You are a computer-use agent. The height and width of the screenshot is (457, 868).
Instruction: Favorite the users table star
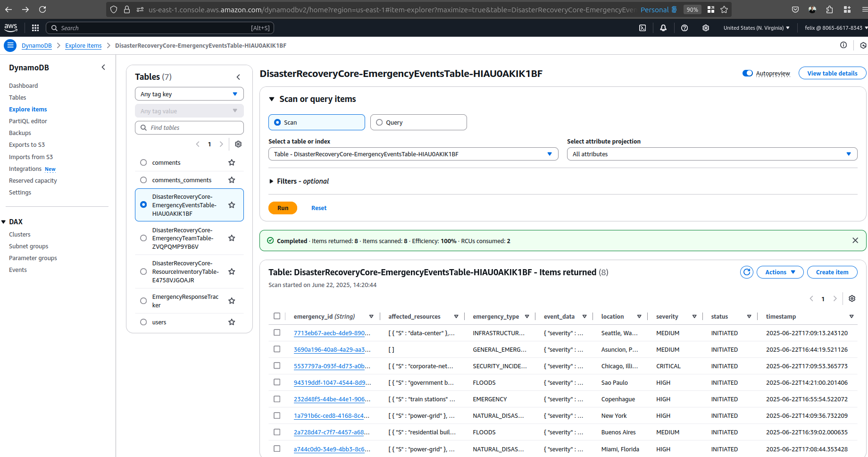click(x=232, y=322)
